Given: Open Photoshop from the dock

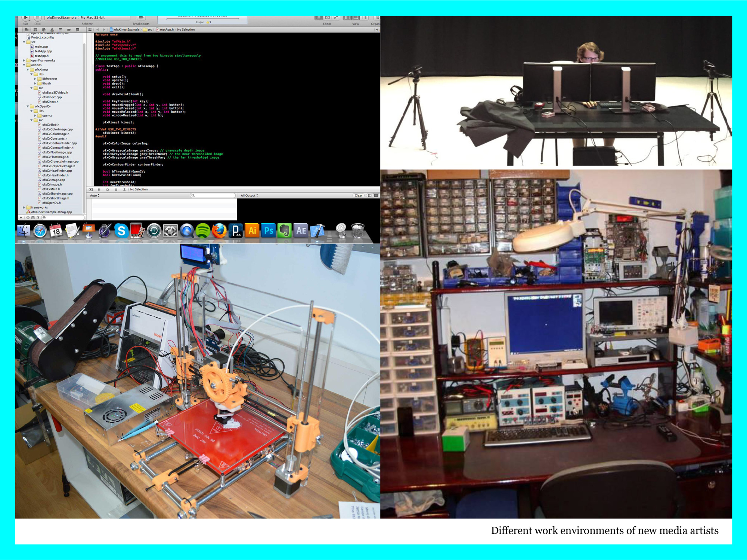Looking at the screenshot, I should (268, 231).
